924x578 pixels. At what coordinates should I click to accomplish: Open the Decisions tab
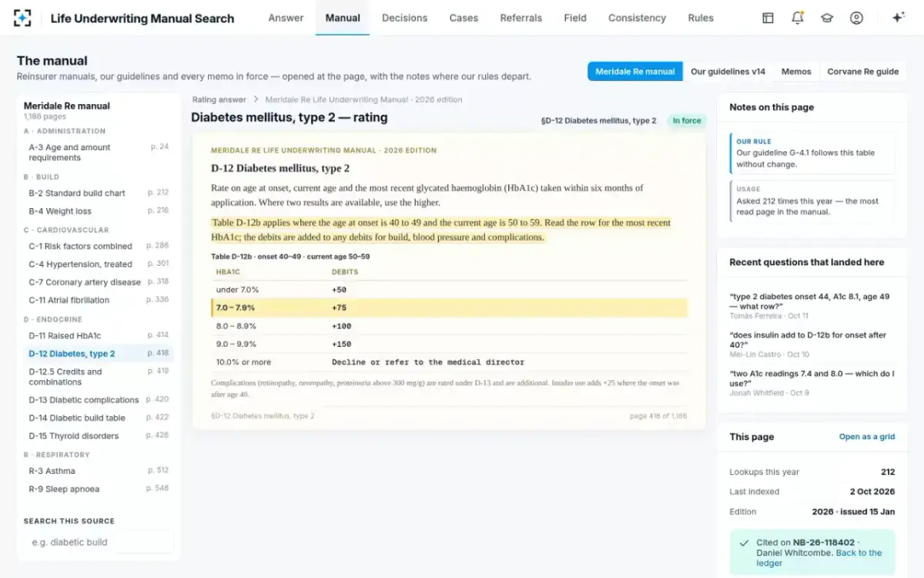tap(404, 18)
